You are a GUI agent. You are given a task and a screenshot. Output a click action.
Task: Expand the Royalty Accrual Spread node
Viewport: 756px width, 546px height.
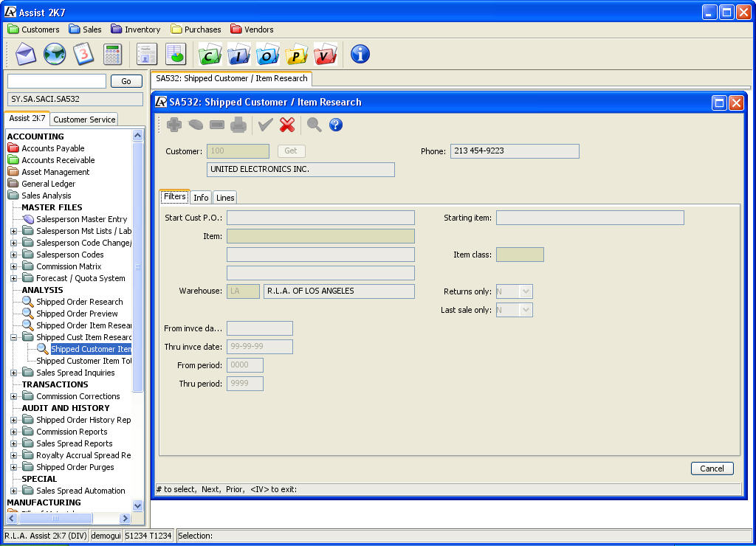point(13,455)
